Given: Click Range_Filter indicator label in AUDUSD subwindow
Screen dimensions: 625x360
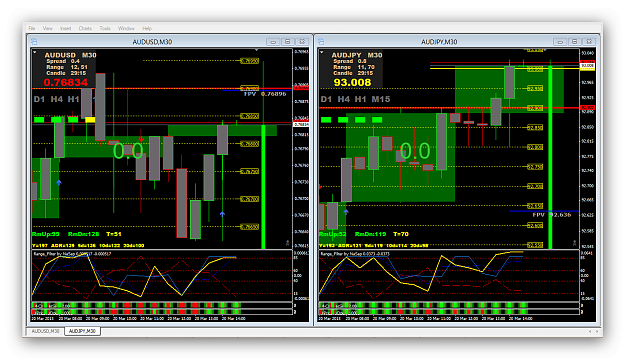Looking at the screenshot, I should coord(72,254).
